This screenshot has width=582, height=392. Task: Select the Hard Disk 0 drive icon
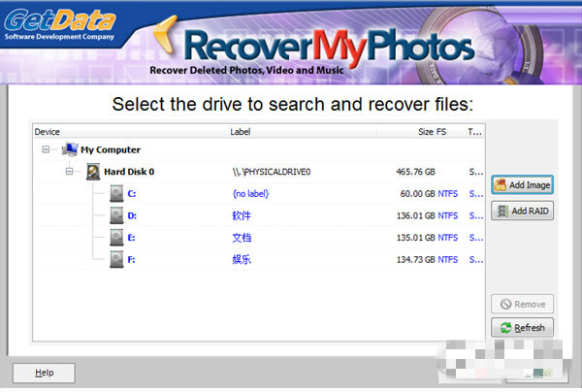click(93, 172)
